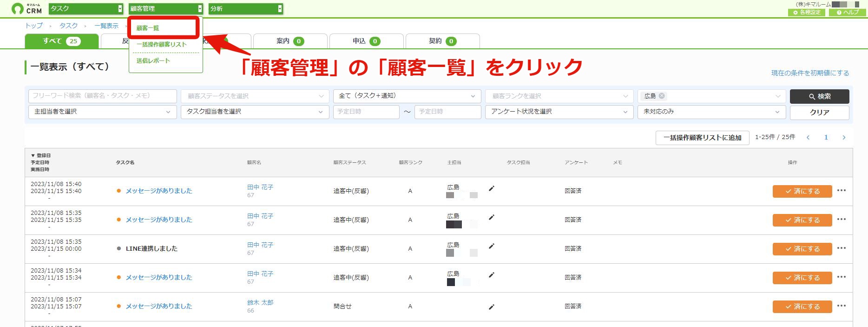This screenshot has width=868, height=327.
Task: Click the pencil edit icon in the 鈴木 太郎 row
Action: point(492,307)
